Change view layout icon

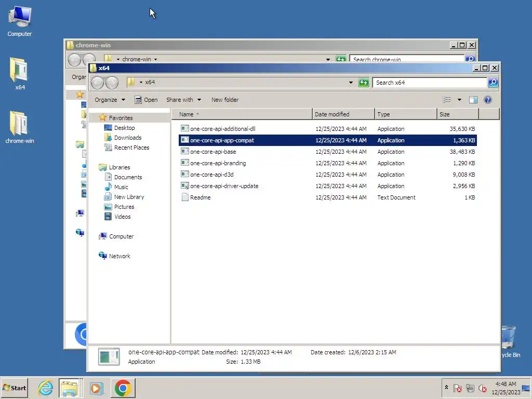pyautogui.click(x=446, y=100)
